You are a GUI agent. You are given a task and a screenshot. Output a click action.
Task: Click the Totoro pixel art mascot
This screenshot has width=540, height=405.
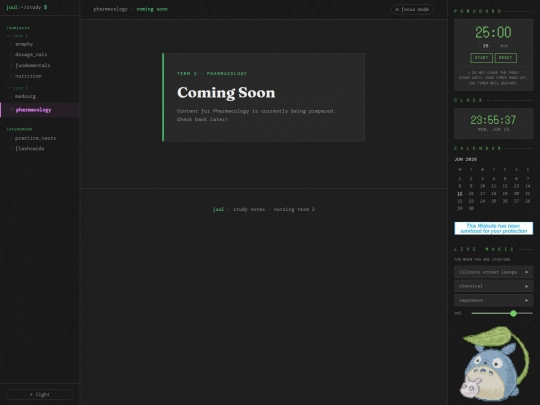[x=494, y=363]
